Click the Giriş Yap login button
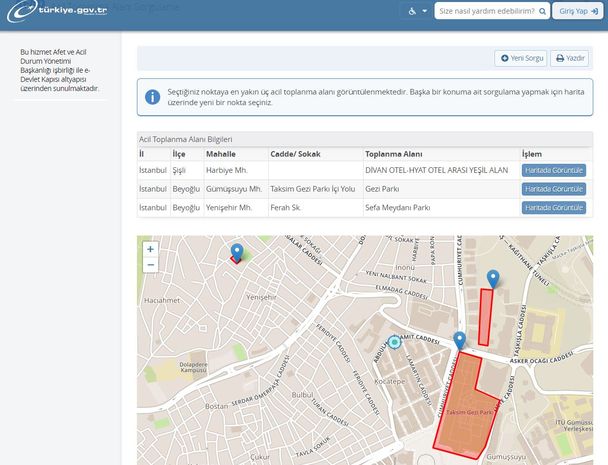The image size is (608, 465). [x=578, y=11]
